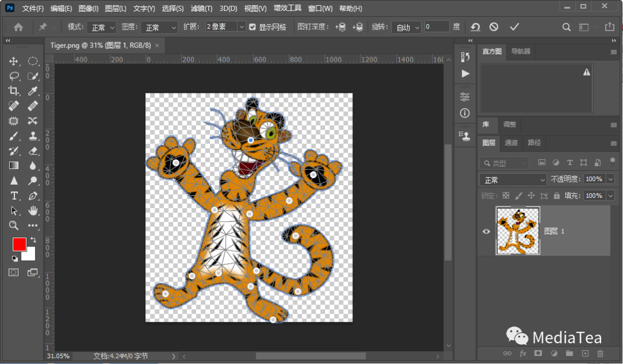The height and width of the screenshot is (364, 623).
Task: Click the foreground red color swatch
Action: tap(18, 244)
